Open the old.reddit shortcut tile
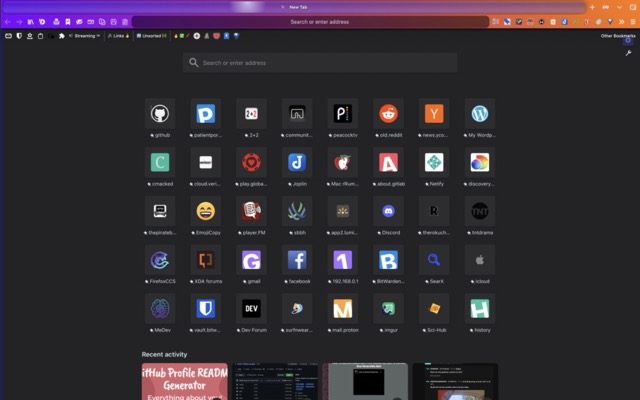 coord(388,113)
